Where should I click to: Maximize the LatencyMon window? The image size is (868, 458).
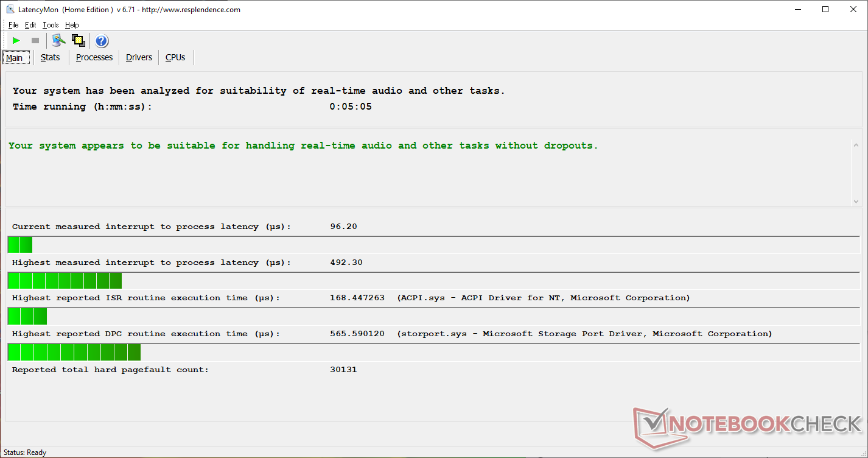[825, 9]
